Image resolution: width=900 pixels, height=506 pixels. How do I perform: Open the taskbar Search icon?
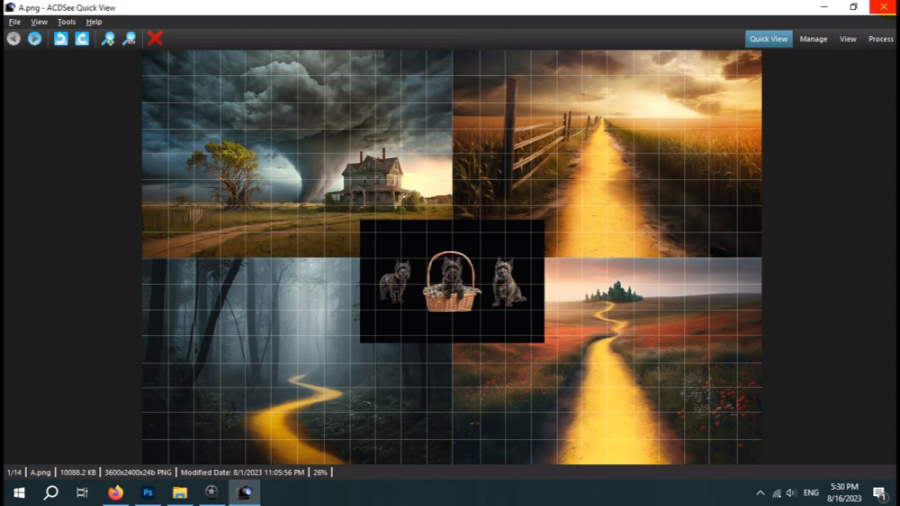click(51, 493)
